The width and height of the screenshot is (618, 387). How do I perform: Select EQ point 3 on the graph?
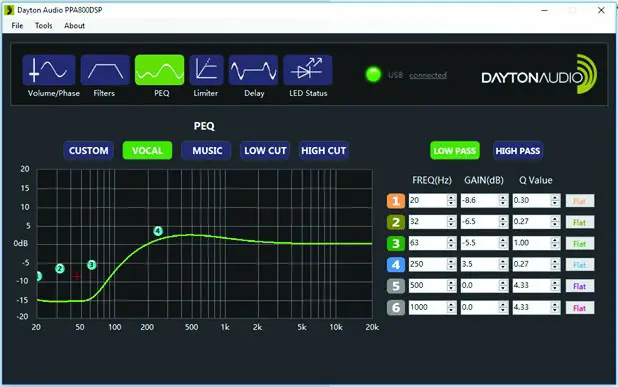pyautogui.click(x=91, y=265)
